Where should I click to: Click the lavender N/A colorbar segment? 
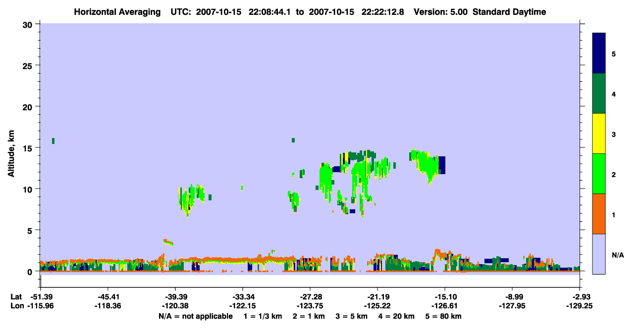point(599,254)
